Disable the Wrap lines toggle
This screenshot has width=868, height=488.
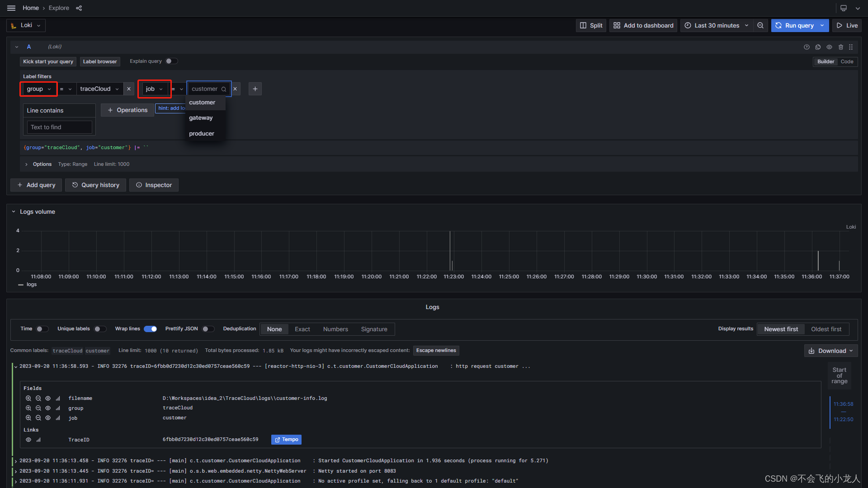point(151,329)
